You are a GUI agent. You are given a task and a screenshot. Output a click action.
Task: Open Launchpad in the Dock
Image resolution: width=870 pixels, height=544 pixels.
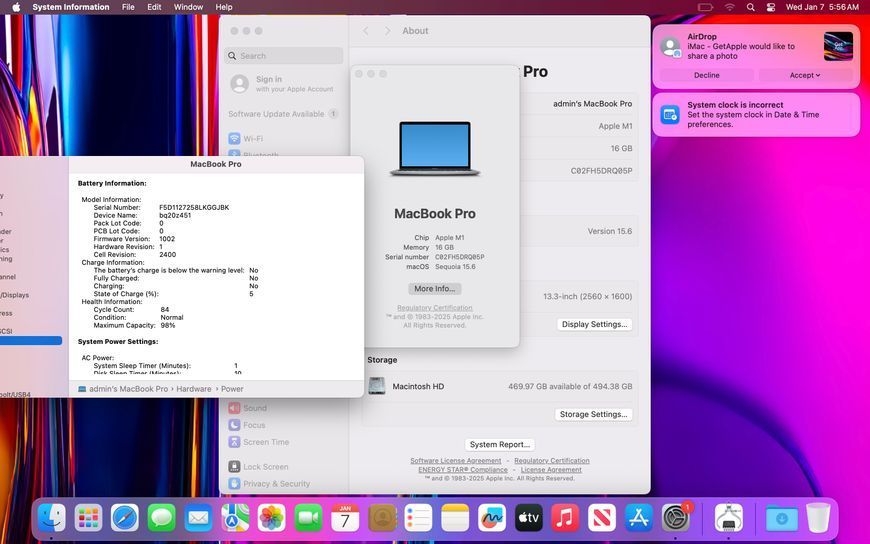tap(88, 518)
